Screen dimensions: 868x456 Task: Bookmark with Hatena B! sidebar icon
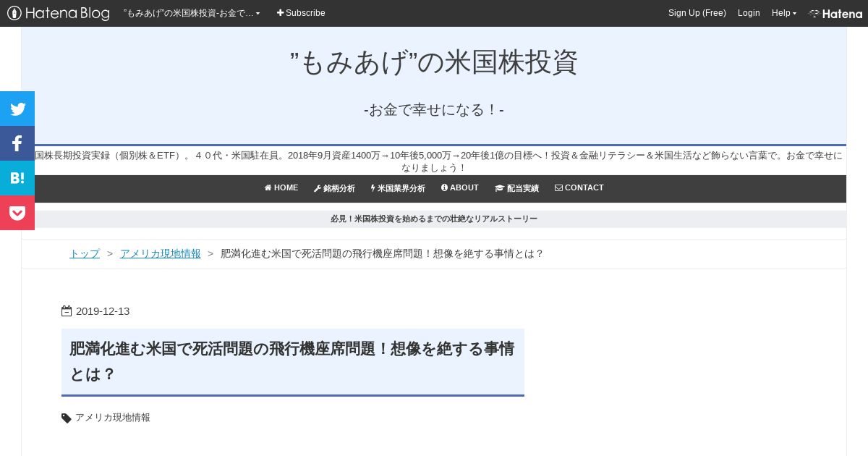(17, 178)
